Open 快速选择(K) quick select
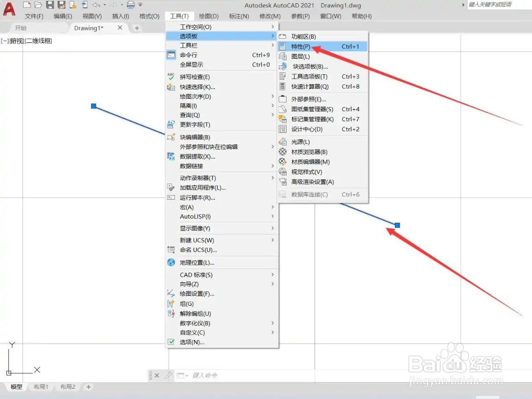 (x=222, y=87)
